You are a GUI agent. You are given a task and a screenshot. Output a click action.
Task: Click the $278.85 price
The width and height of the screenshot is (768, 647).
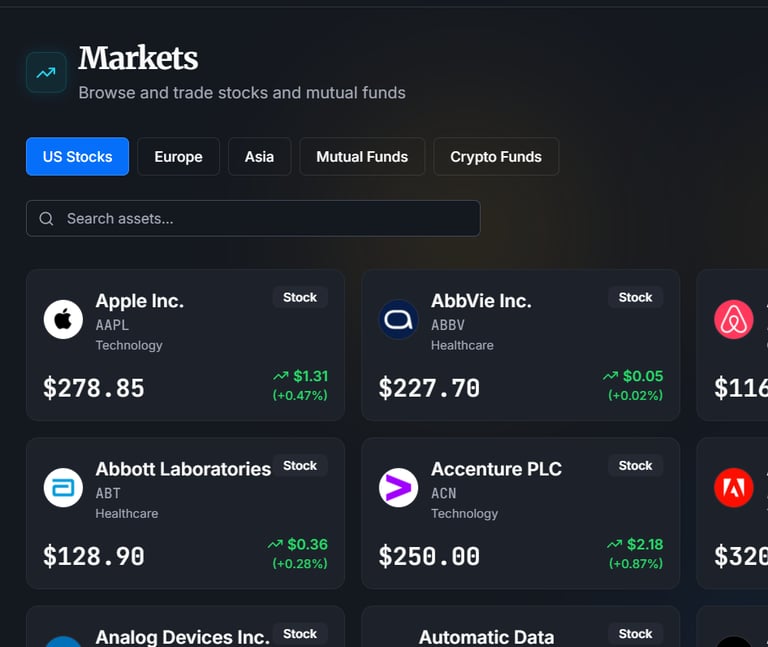(94, 388)
